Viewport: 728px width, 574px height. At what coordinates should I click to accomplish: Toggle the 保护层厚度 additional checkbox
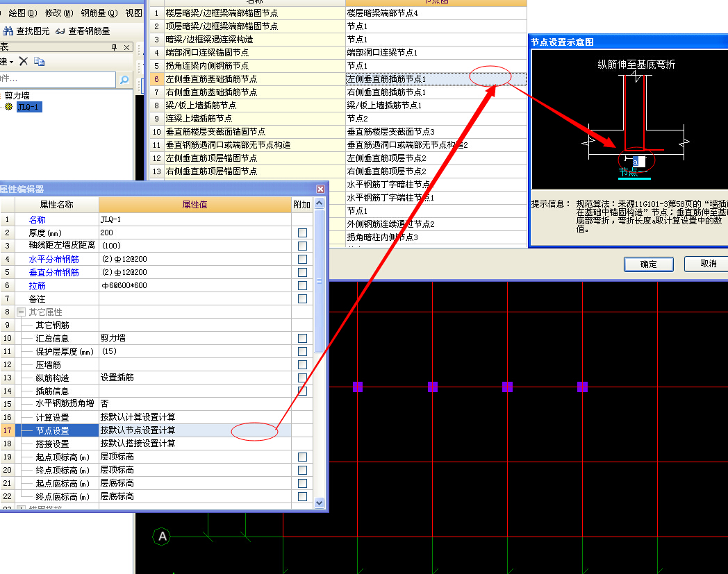(x=302, y=351)
